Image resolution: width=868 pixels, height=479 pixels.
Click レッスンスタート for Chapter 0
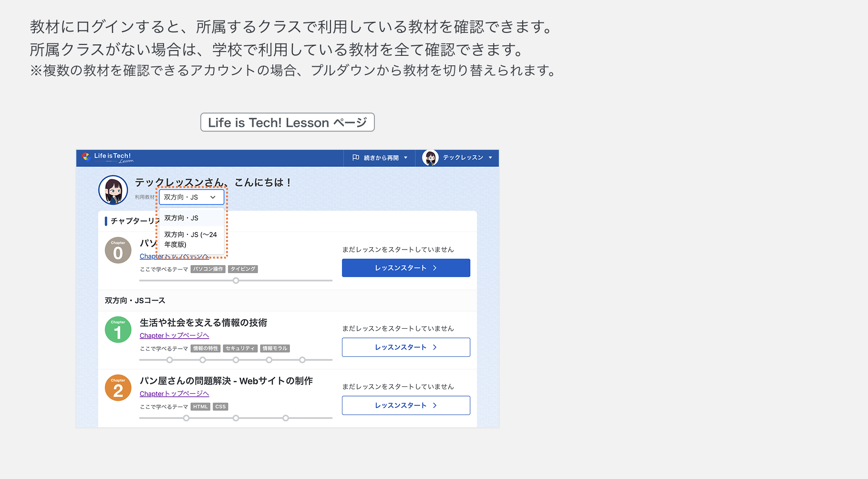pos(405,268)
